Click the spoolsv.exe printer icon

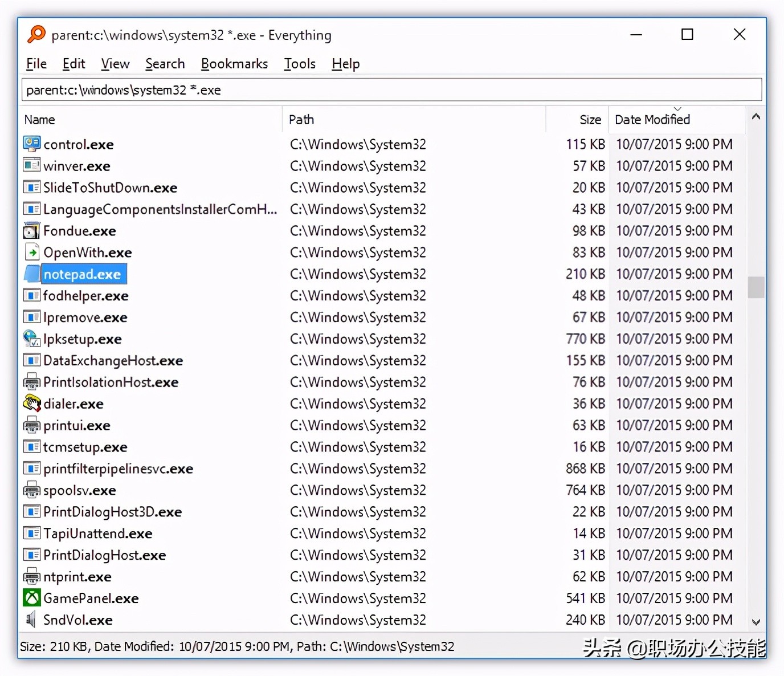click(x=31, y=490)
